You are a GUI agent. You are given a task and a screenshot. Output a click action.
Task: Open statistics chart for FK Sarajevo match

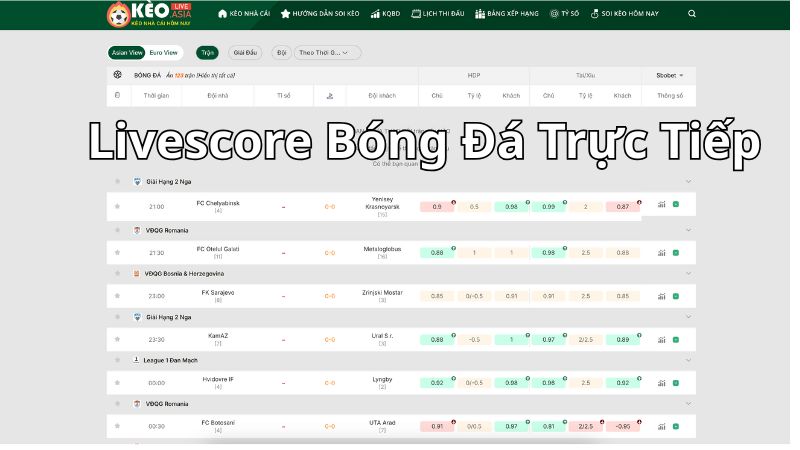coord(662,296)
